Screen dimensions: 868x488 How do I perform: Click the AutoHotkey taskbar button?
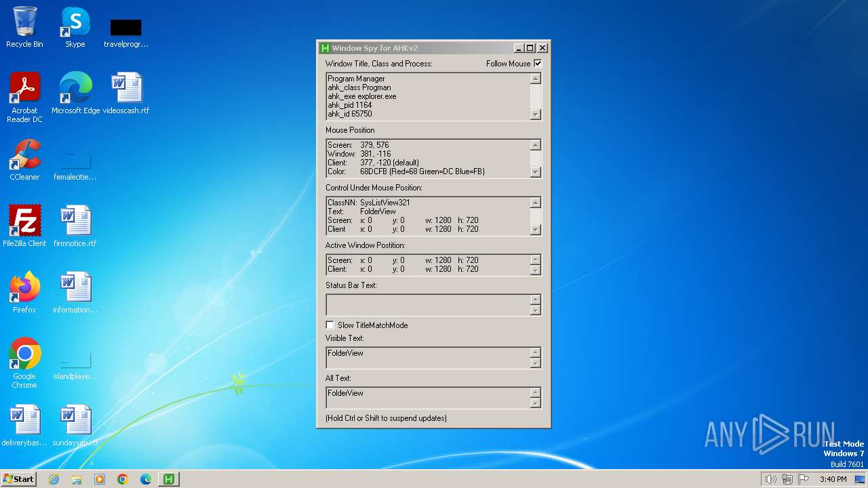click(169, 479)
